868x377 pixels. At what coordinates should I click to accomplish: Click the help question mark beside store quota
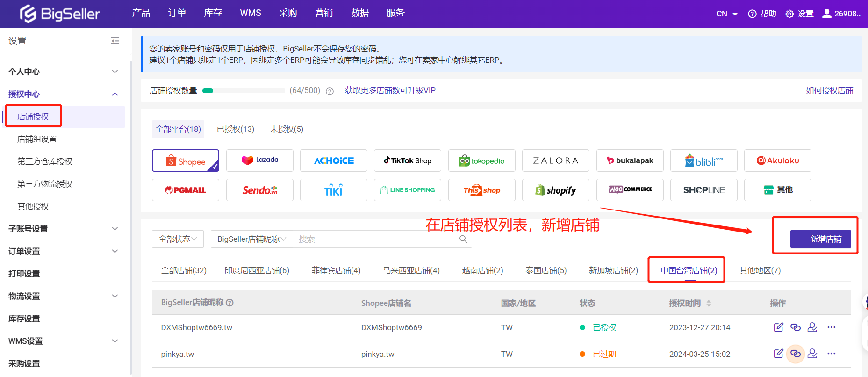[x=330, y=91]
